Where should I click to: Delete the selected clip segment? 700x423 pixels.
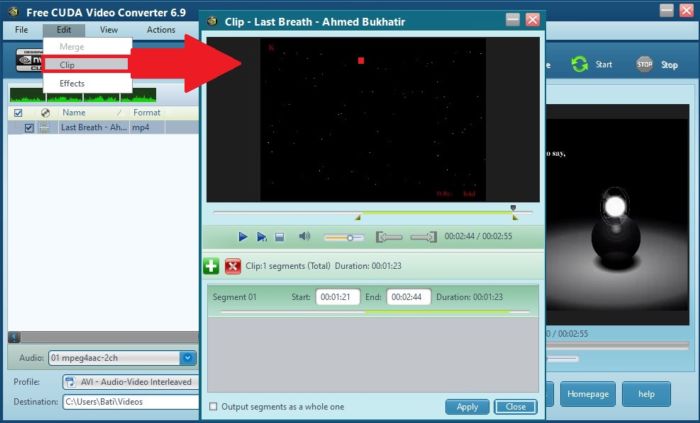point(233,266)
